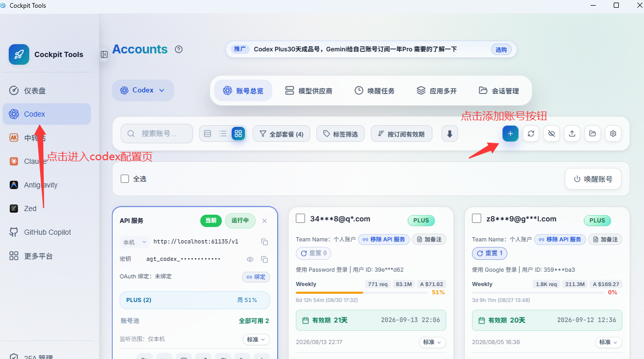Click the green 当前 badge
The image size is (644, 359).
pos(211,221)
